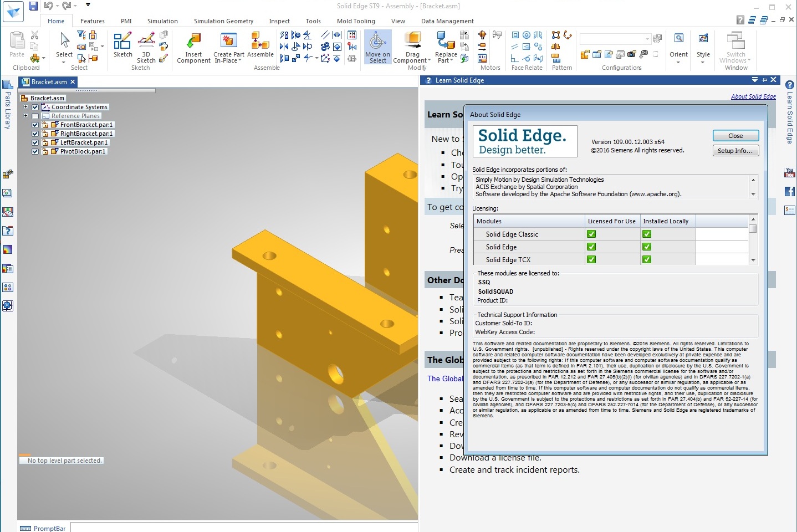Click the Undo icon
The image size is (797, 532).
coord(48,6)
